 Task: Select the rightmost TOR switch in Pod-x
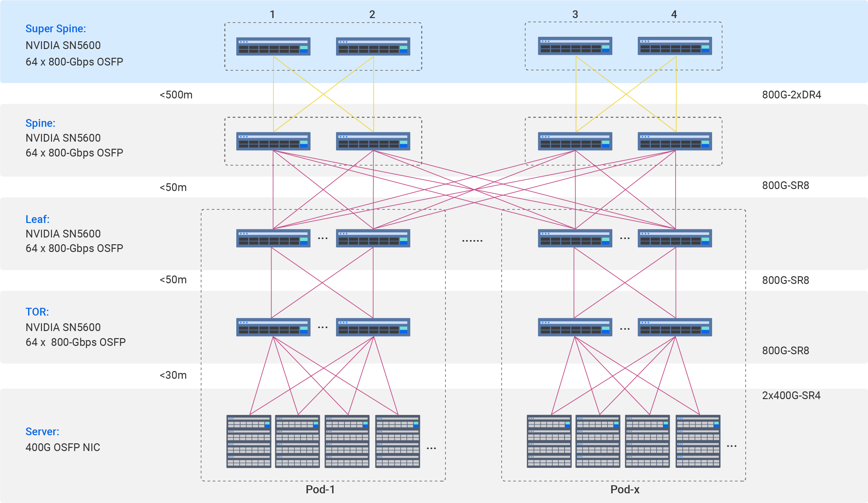675,327
